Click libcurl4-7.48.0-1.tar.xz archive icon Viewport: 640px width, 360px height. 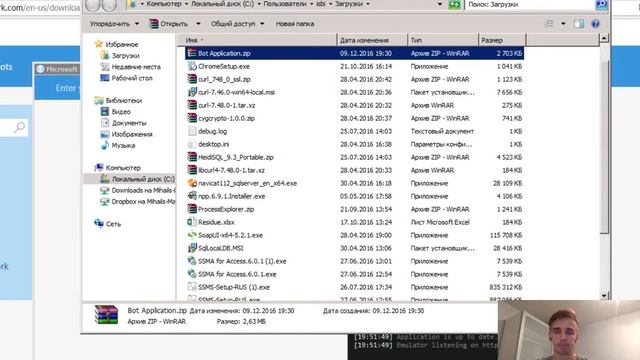192,170
